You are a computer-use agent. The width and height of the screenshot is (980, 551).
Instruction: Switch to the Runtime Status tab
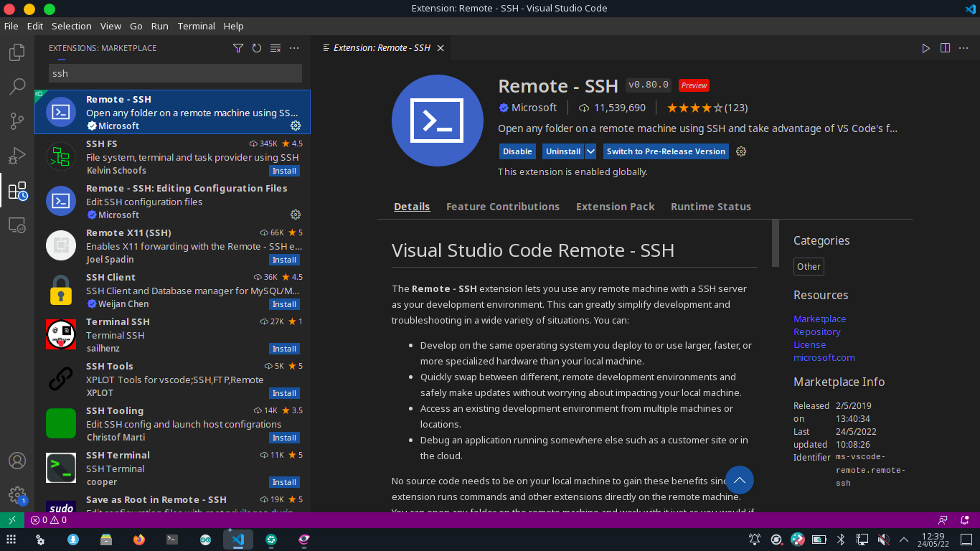pos(711,207)
